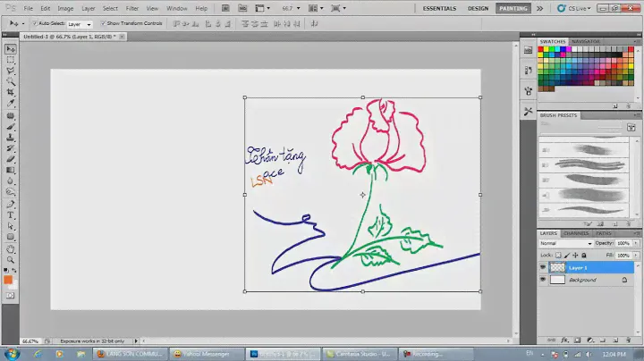The width and height of the screenshot is (644, 361).
Task: Select the Horizontal Type tool
Action: tap(10, 215)
